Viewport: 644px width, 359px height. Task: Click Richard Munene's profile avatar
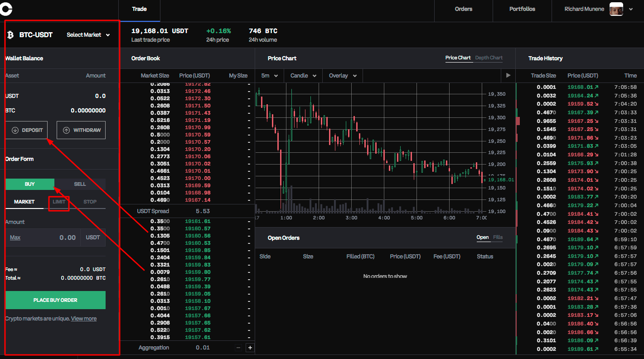click(616, 9)
